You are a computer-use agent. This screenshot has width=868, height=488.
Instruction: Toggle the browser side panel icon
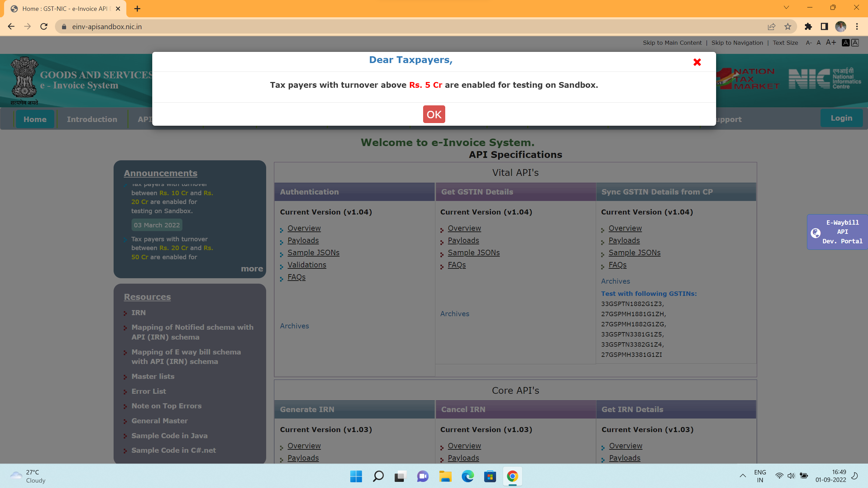pos(824,26)
